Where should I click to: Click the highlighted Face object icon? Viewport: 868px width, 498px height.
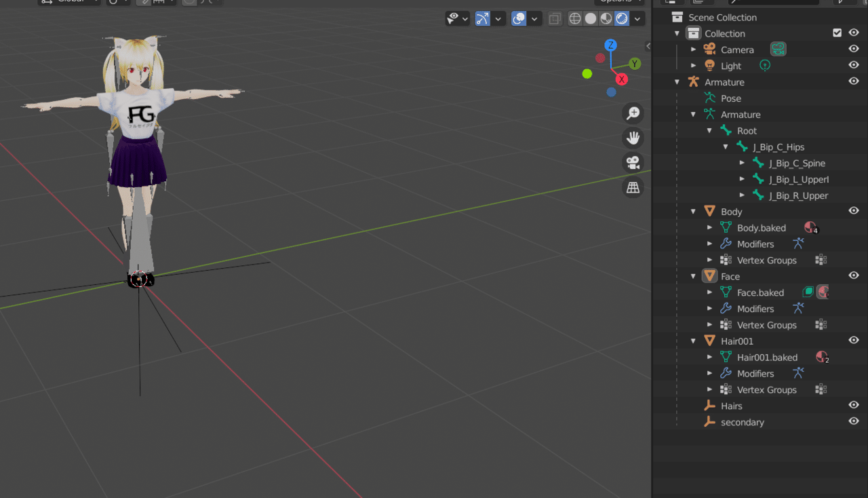pos(710,275)
